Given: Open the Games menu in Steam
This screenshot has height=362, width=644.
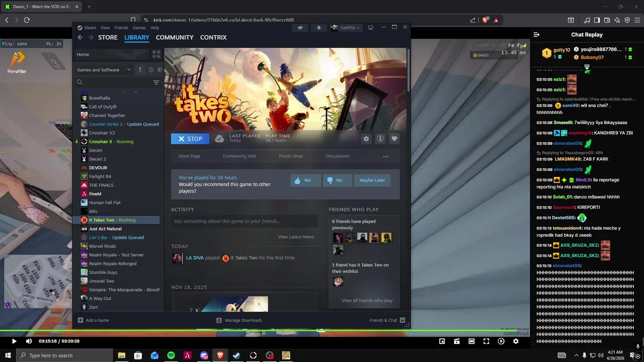Looking at the screenshot, I should tap(139, 28).
